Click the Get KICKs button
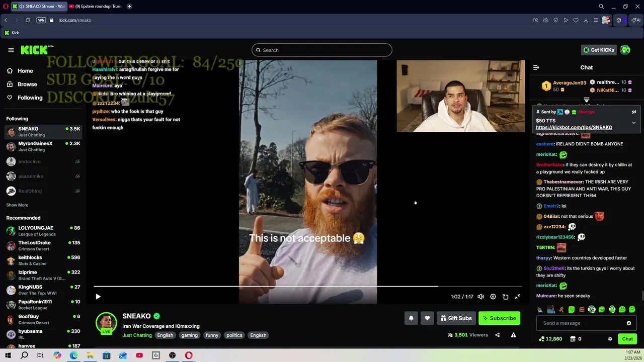 pyautogui.click(x=599, y=50)
